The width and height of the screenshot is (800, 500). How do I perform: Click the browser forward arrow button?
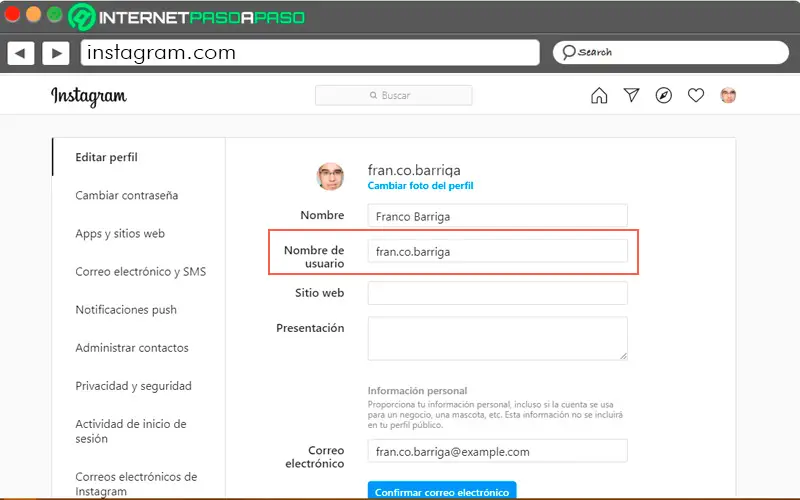click(56, 53)
